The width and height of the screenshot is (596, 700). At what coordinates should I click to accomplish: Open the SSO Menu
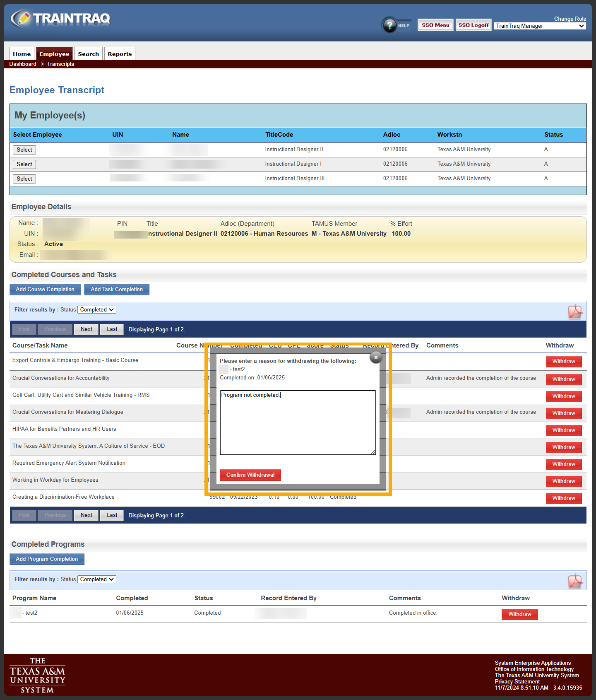click(x=435, y=25)
